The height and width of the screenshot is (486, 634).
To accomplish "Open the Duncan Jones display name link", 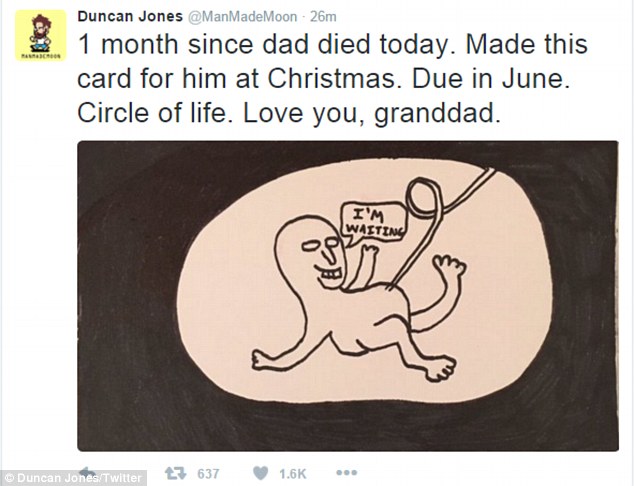I will [130, 17].
